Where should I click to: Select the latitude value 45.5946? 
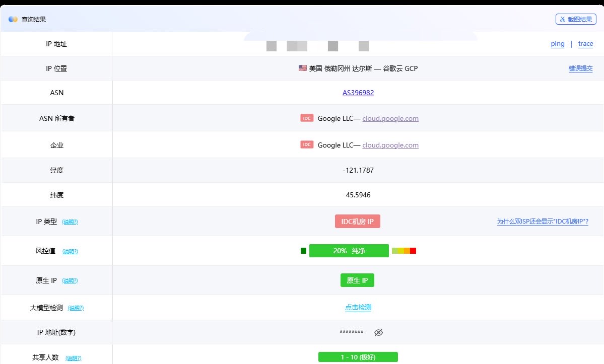click(358, 195)
